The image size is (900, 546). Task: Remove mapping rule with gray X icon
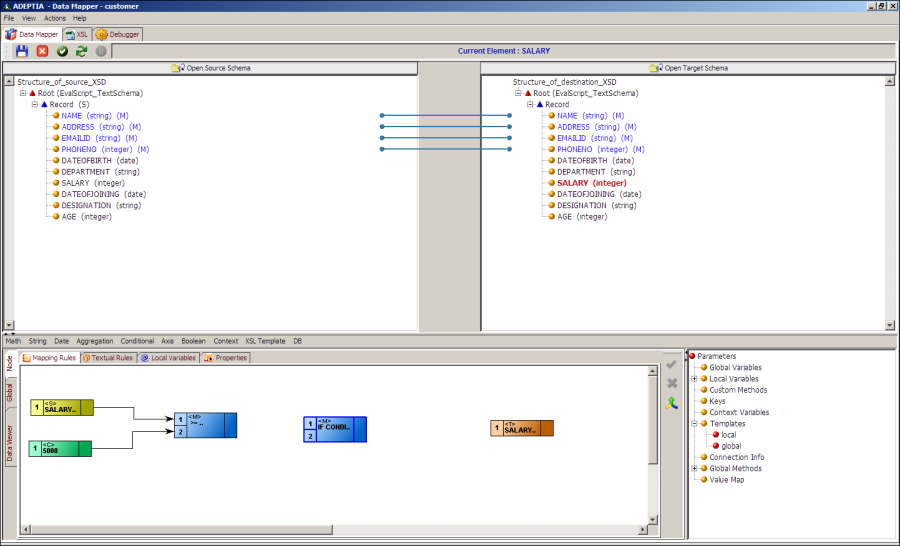point(672,383)
